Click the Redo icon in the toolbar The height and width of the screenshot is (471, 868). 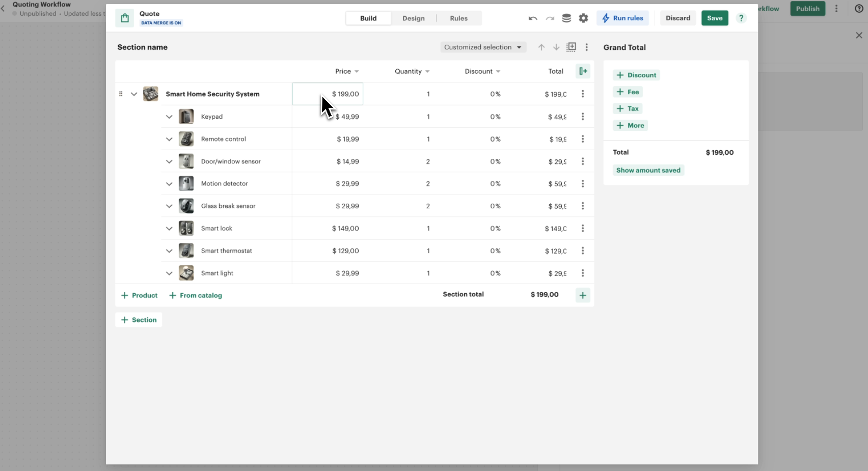(x=550, y=18)
